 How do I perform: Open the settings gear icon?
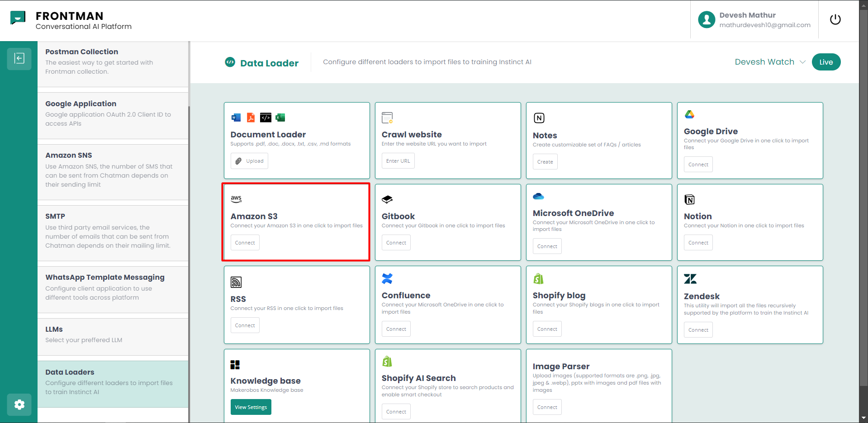(x=19, y=404)
